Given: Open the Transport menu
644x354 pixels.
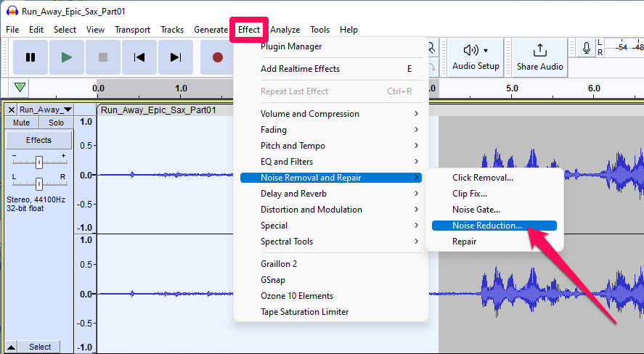Looking at the screenshot, I should pyautogui.click(x=132, y=30).
